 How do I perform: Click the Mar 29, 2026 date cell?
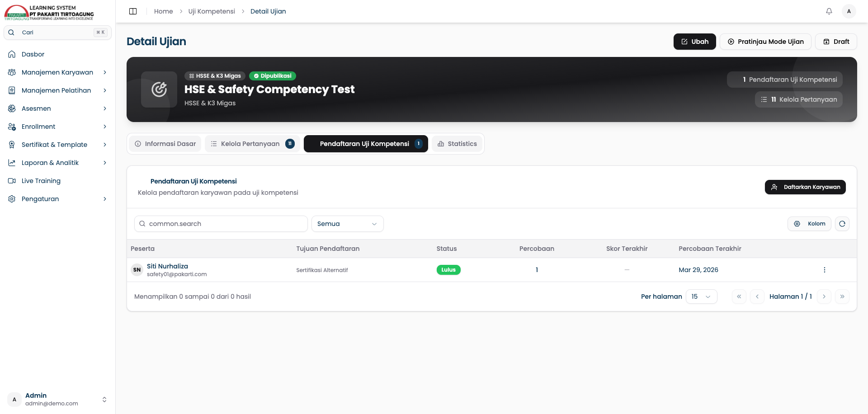tap(698, 270)
